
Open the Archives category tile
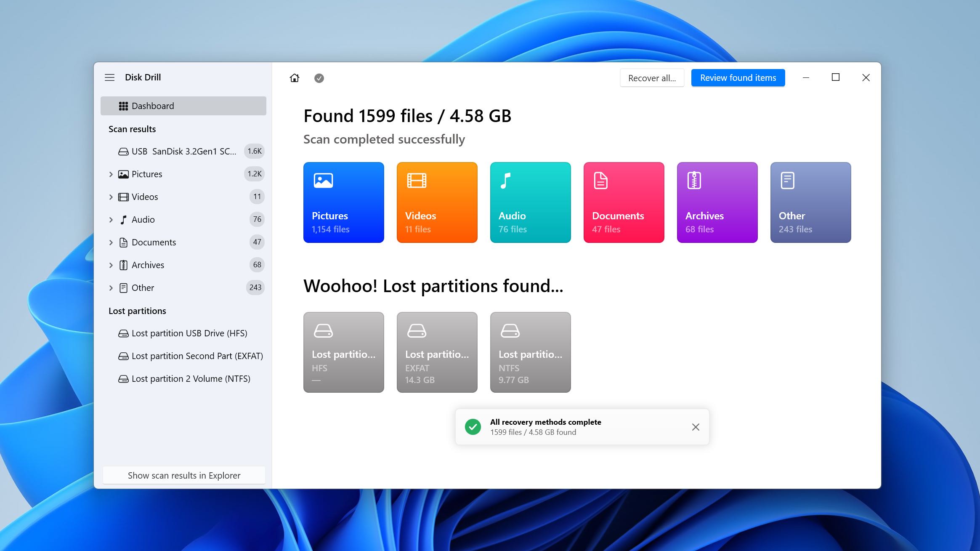pyautogui.click(x=717, y=202)
